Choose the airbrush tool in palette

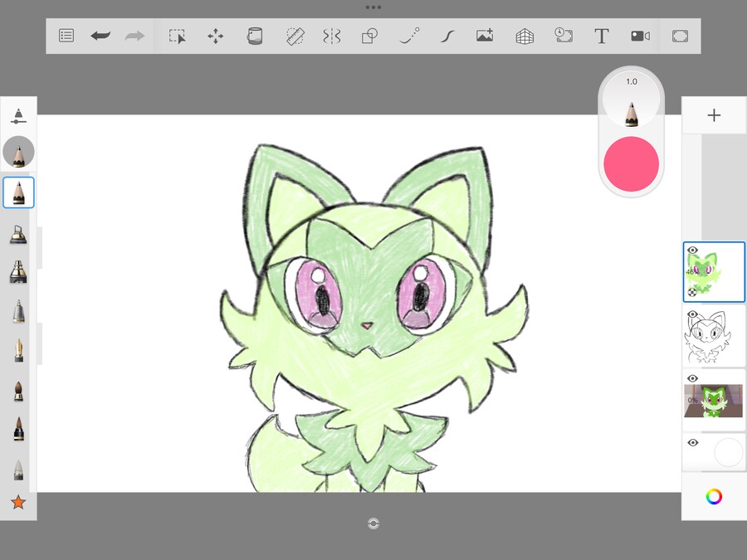coord(18,234)
